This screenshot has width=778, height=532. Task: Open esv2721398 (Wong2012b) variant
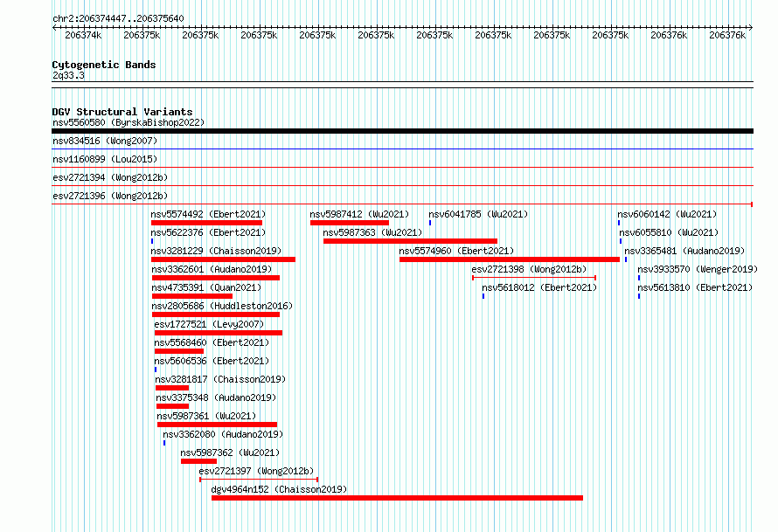(529, 269)
